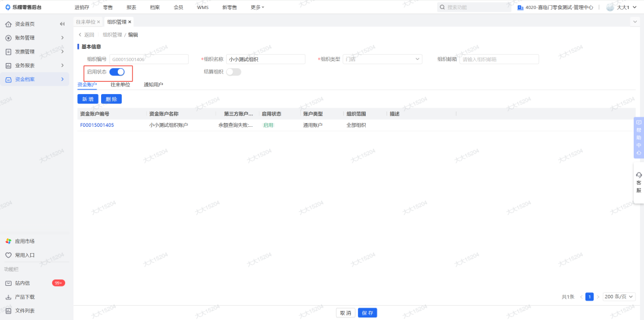Expand the 资金档案 chevron
This screenshot has width=644, height=320.
62,79
